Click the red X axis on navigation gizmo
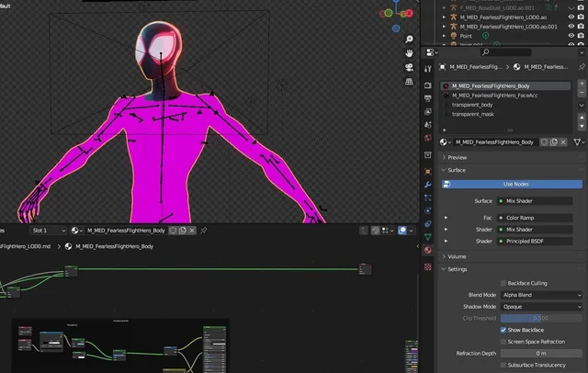Image resolution: width=588 pixels, height=373 pixels. click(409, 14)
